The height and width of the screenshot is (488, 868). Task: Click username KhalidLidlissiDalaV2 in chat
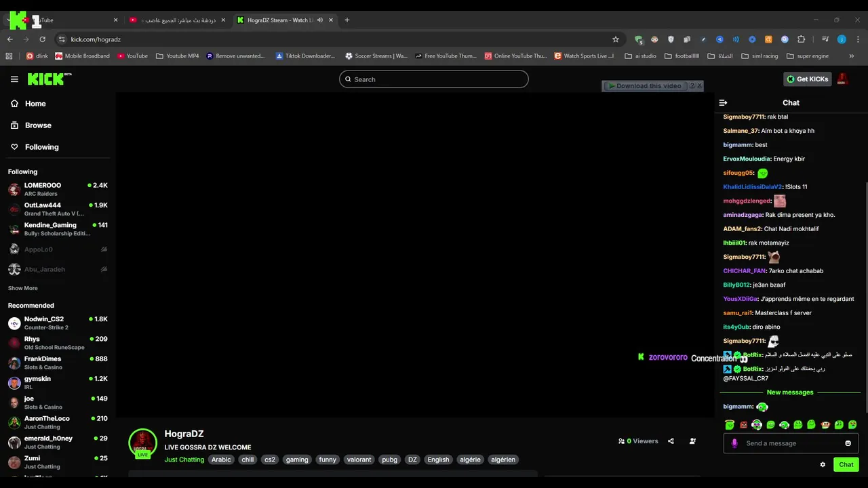click(x=753, y=187)
